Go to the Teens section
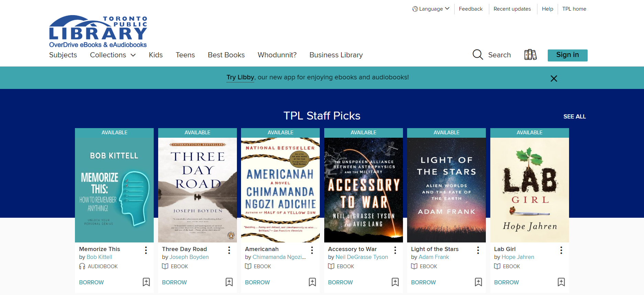644x295 pixels. coord(185,55)
